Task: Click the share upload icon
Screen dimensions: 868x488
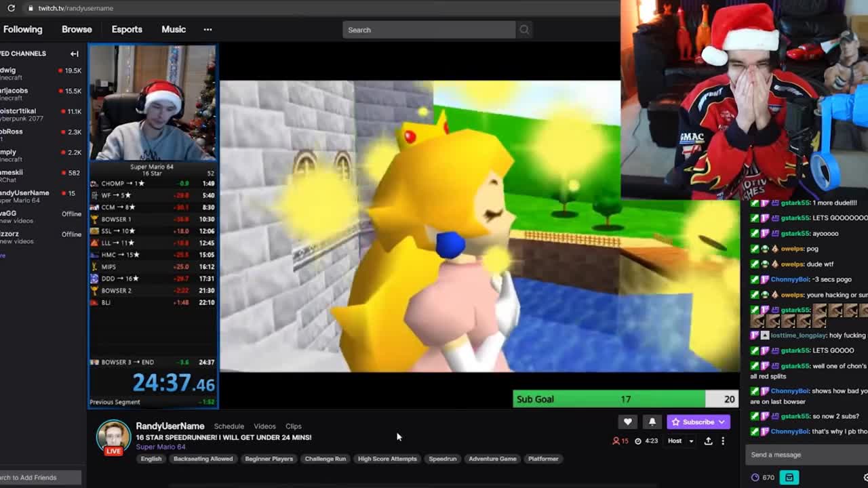Action: pyautogui.click(x=708, y=441)
